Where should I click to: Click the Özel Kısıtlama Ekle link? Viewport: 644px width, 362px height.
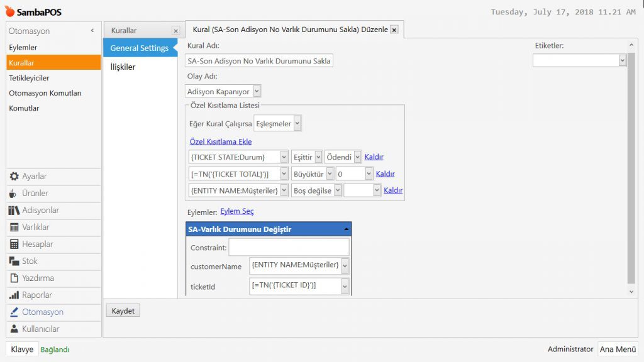220,142
